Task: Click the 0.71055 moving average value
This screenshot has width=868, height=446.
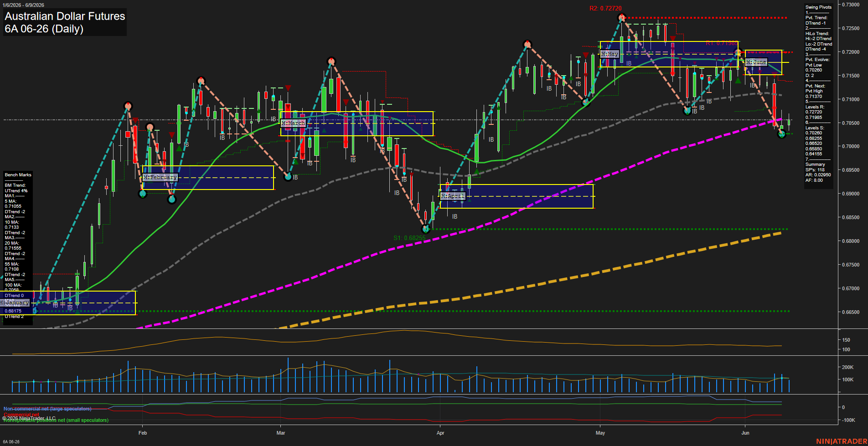Action: pos(13,206)
